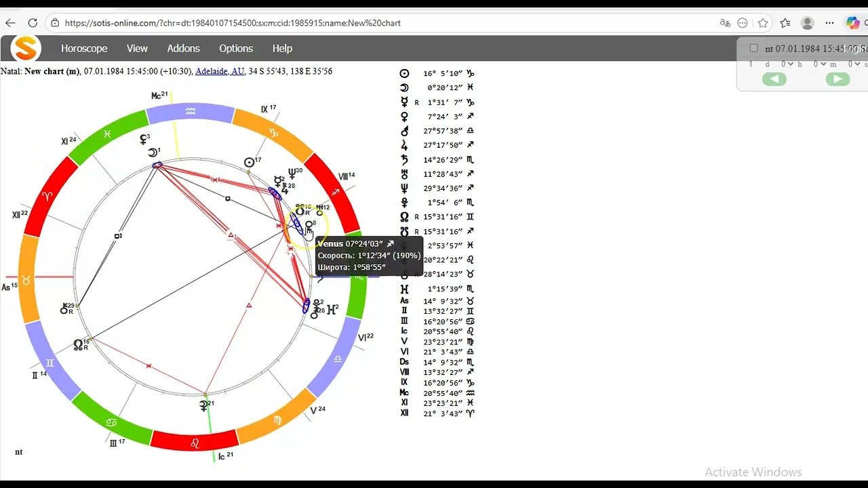
Task: Select the Neptune glyph in planet list
Action: coord(404,188)
